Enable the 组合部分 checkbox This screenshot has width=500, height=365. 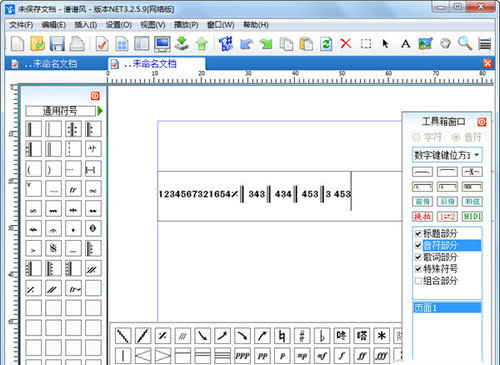tap(418, 281)
